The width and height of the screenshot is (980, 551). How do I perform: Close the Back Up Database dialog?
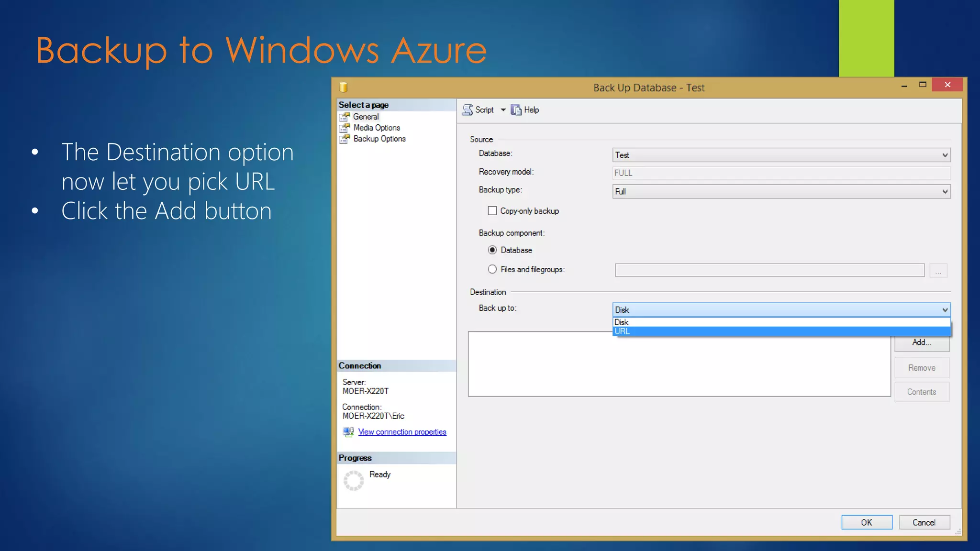pos(947,85)
